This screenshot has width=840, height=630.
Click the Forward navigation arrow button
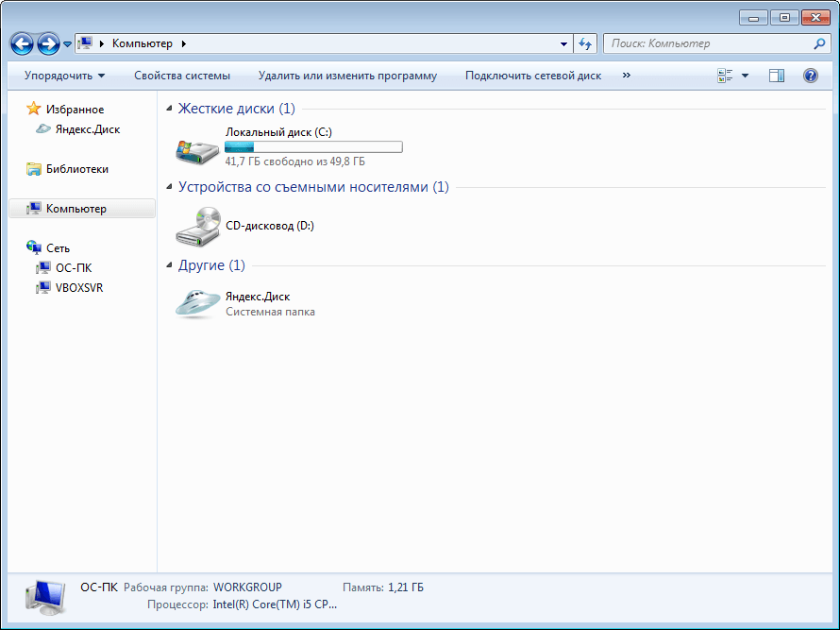coord(48,43)
